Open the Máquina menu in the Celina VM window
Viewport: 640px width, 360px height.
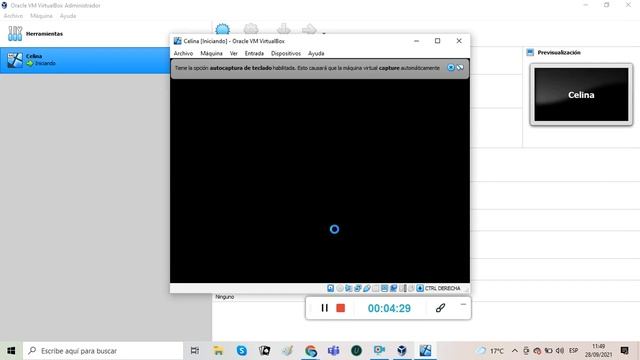211,53
